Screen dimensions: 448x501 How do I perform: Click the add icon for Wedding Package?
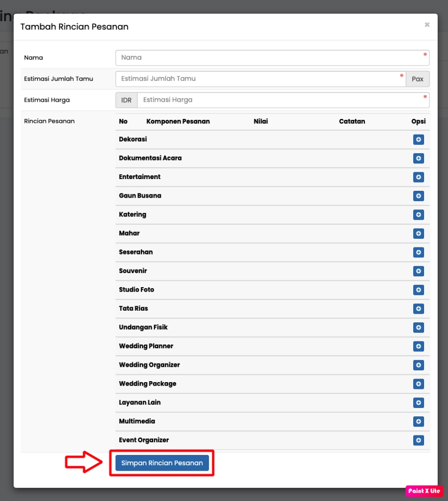(418, 384)
